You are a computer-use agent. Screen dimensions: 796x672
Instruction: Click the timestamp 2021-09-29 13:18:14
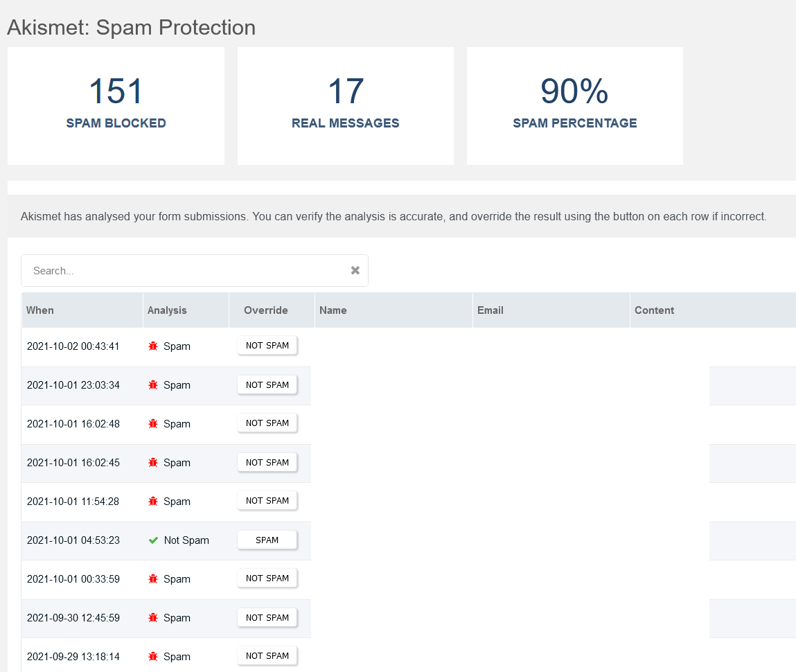point(73,657)
